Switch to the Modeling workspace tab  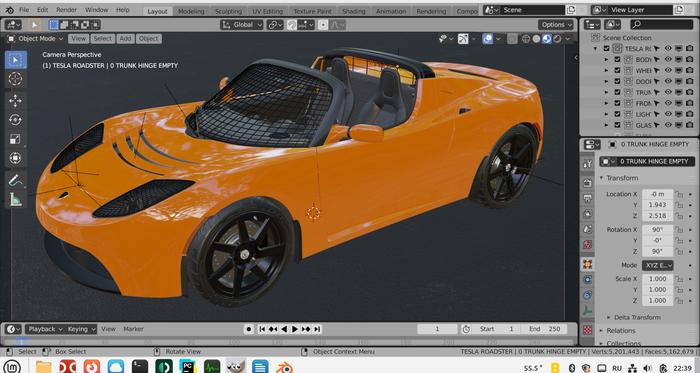[191, 11]
